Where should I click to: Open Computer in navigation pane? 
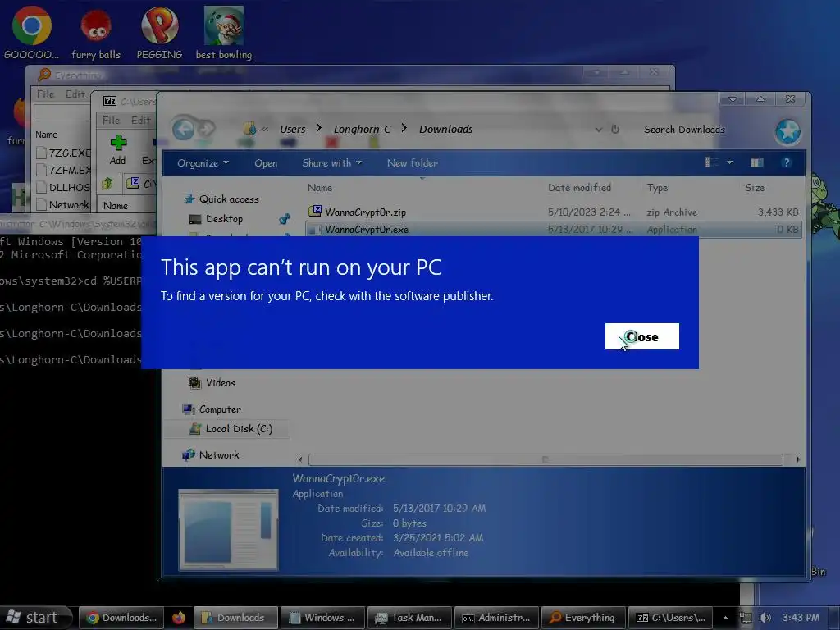(220, 409)
